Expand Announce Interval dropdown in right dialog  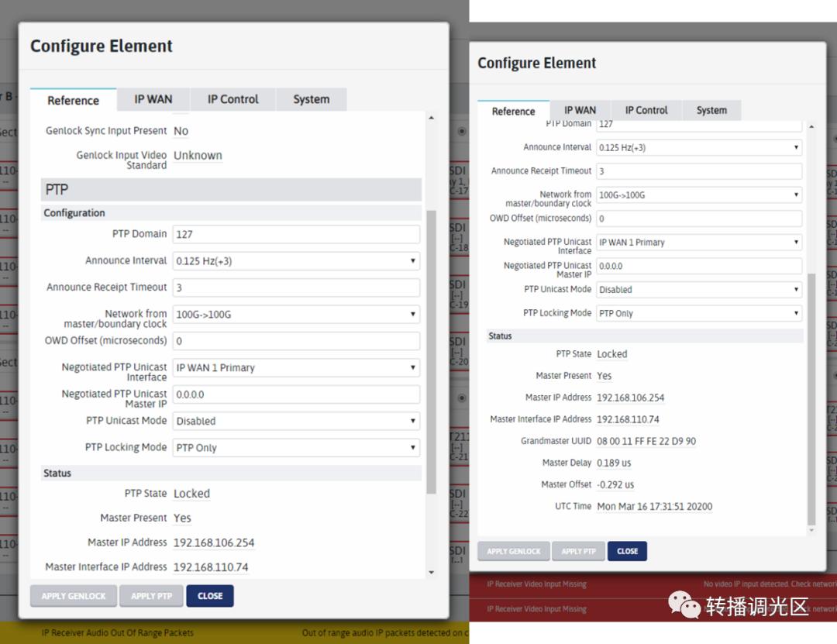tap(699, 148)
